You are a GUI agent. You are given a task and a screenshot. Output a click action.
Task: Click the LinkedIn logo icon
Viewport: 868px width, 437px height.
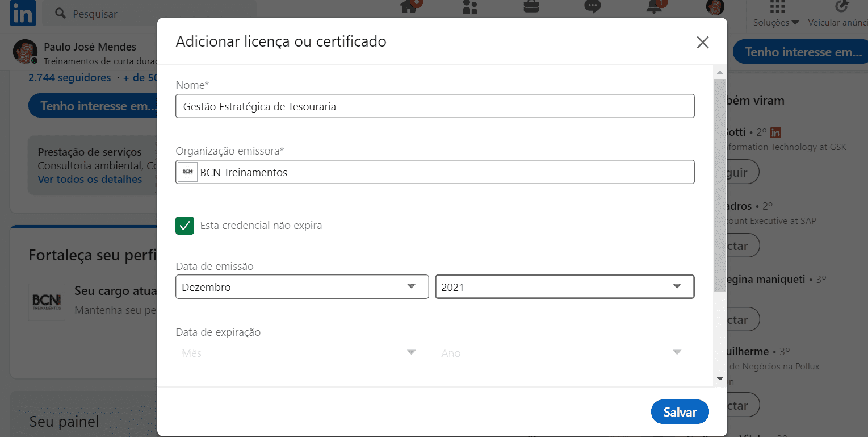coord(22,13)
